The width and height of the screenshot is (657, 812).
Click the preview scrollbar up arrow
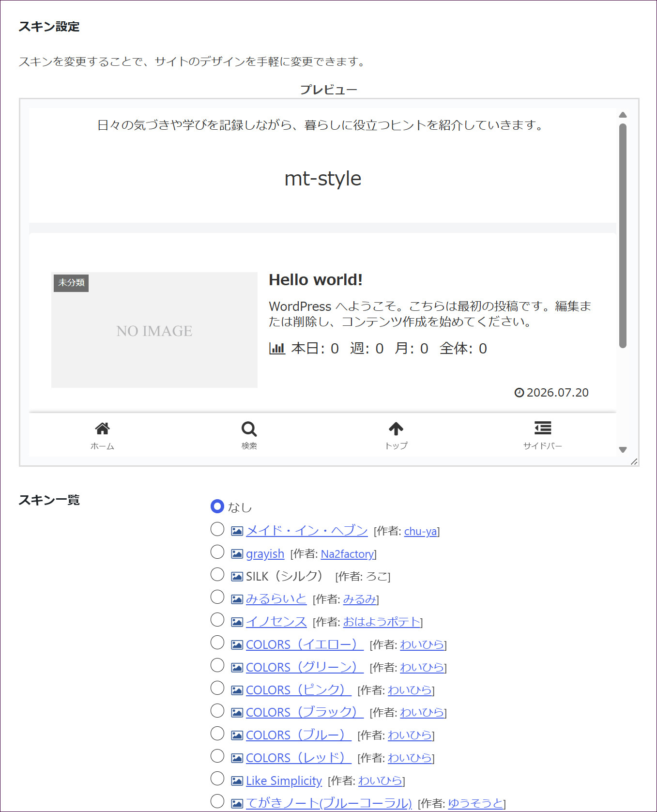[623, 115]
